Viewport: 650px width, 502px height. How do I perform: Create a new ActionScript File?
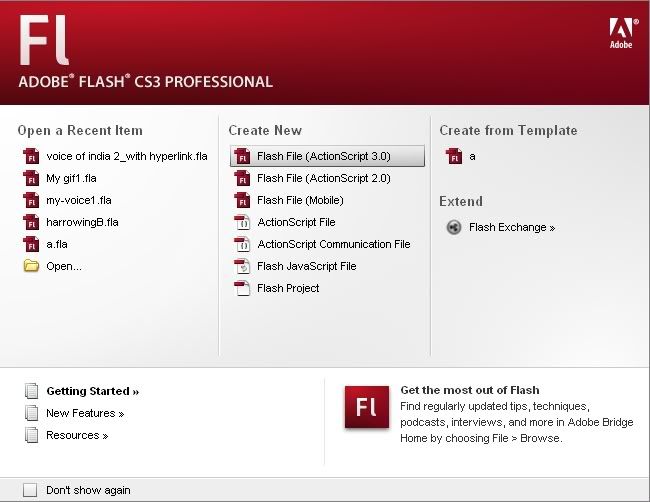point(296,222)
